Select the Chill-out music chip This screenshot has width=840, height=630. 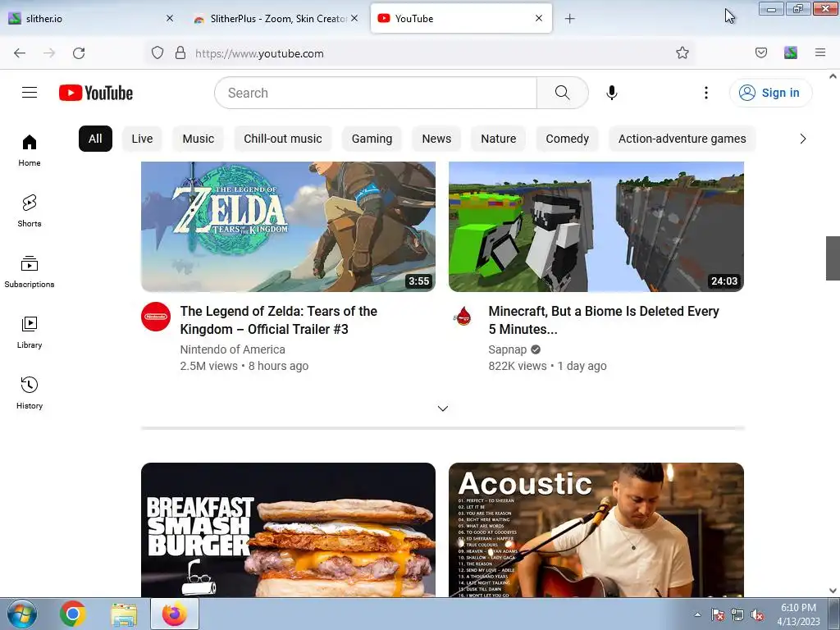click(x=283, y=139)
